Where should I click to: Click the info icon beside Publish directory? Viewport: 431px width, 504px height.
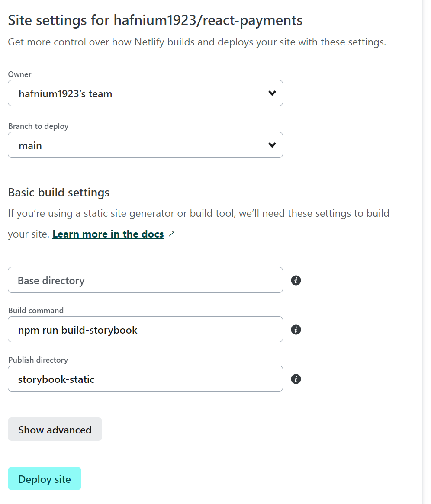tap(296, 379)
